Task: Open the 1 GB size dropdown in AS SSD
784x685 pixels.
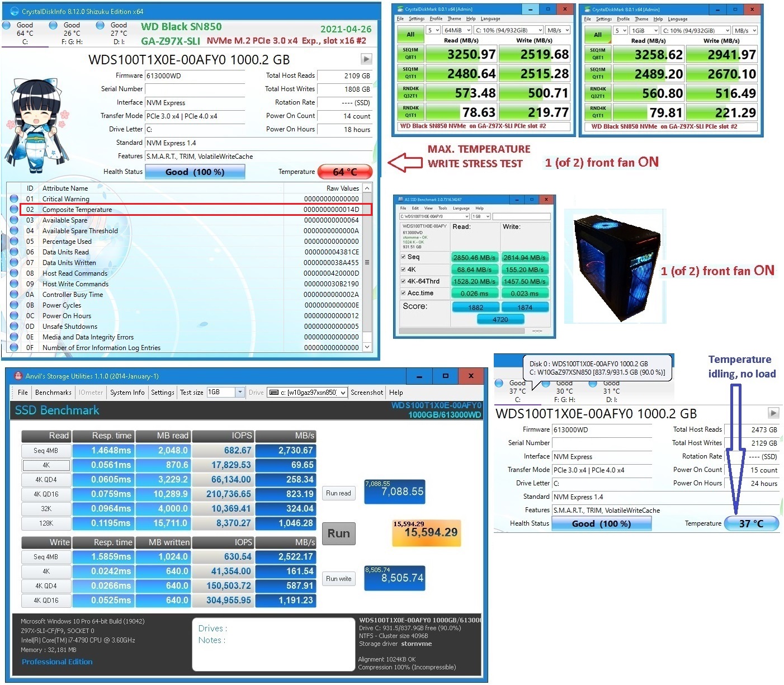Action: click(x=481, y=216)
